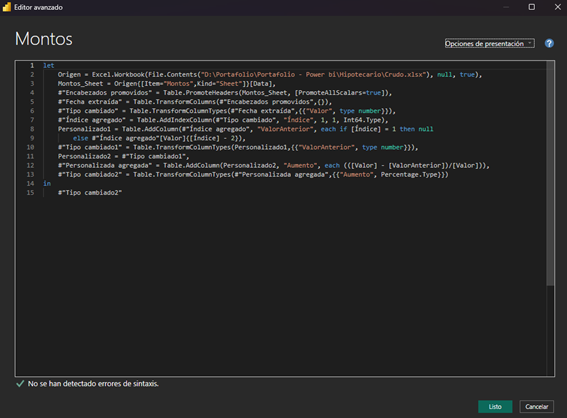Place cursor on the 'let' keyword line
This screenshot has width=567, height=418.
click(x=48, y=65)
